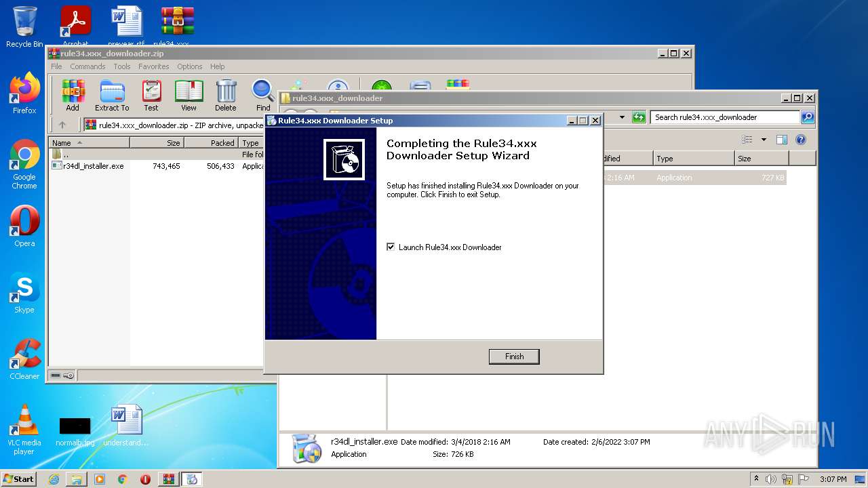Select the prevear.rtf desktop document

[x=126, y=26]
